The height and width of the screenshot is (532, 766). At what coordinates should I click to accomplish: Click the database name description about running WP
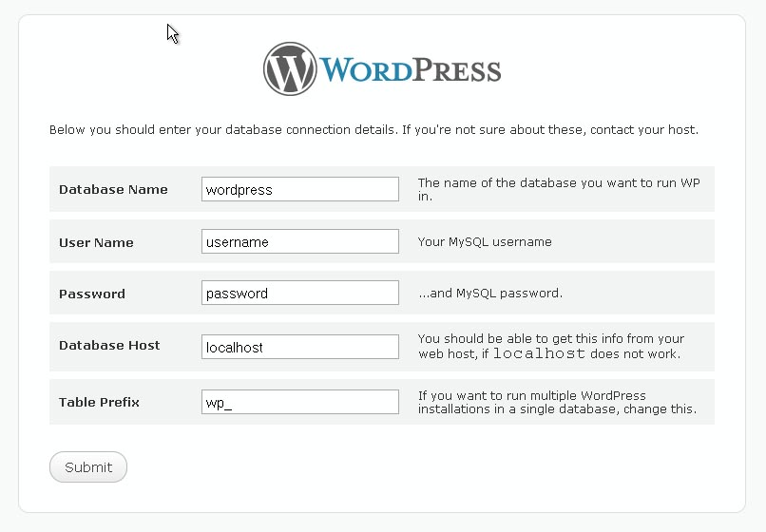coord(559,189)
